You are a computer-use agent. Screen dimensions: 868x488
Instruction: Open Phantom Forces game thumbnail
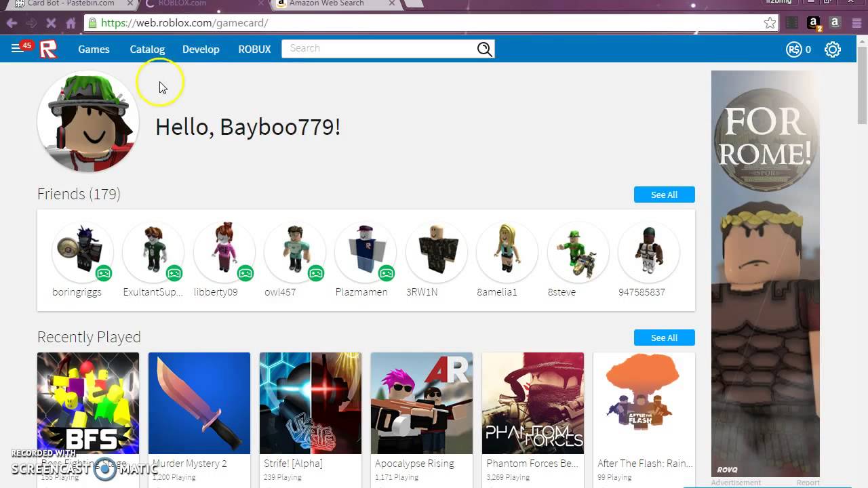coord(533,403)
